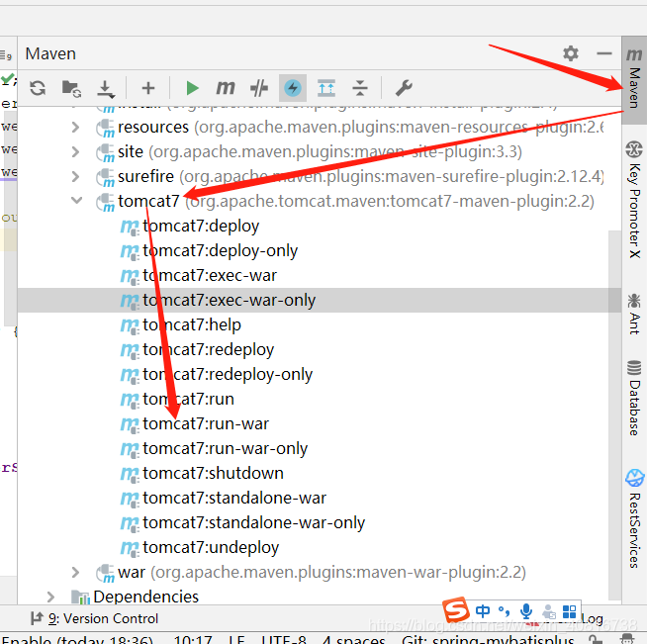
Task: Select tomcat7:standalone-war goal
Action: 234,498
